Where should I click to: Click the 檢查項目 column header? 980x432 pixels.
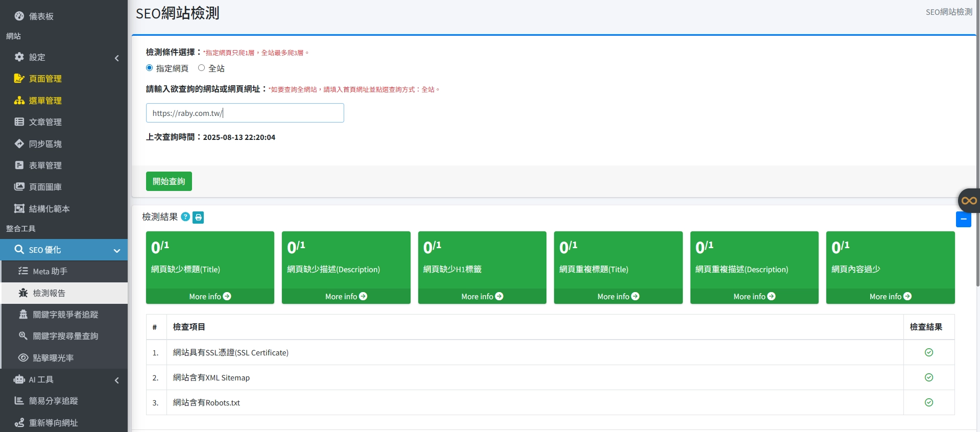189,327
